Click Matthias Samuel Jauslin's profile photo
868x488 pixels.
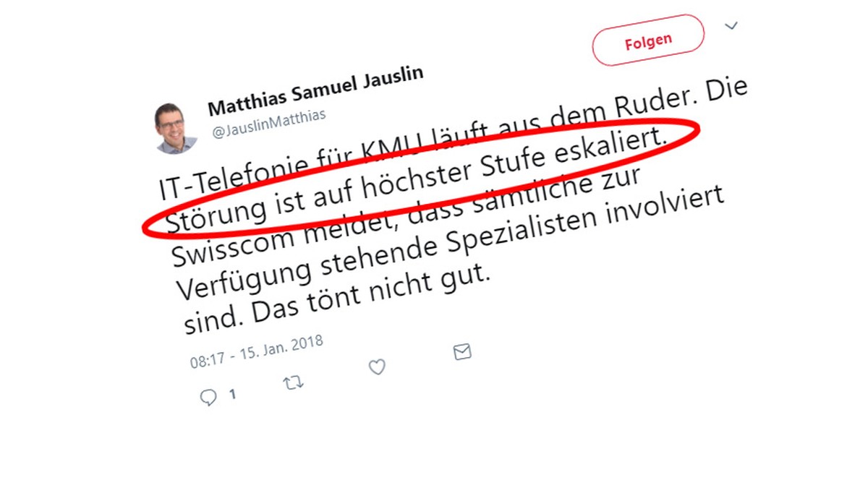pyautogui.click(x=176, y=128)
